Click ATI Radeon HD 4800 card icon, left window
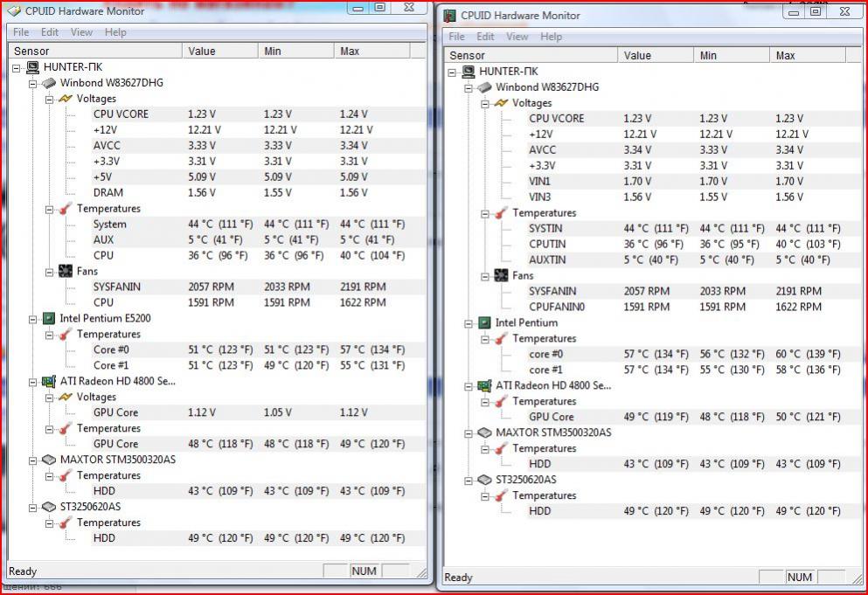This screenshot has width=868, height=595. click(x=49, y=381)
